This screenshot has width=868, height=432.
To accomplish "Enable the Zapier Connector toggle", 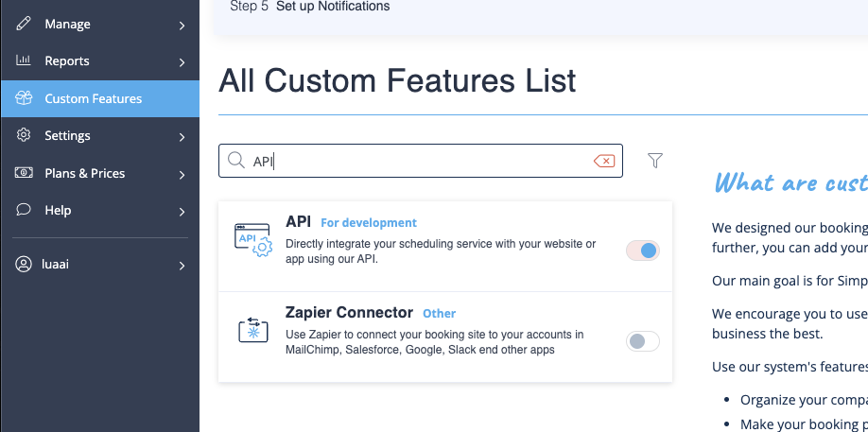I will click(x=643, y=340).
